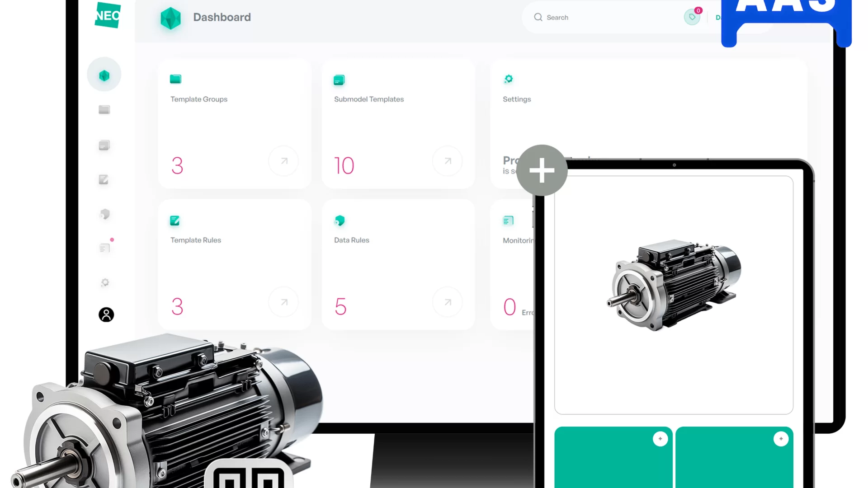This screenshot has width=868, height=488.
Task: Open the template rules edit icon in the sidebar
Action: tap(104, 180)
